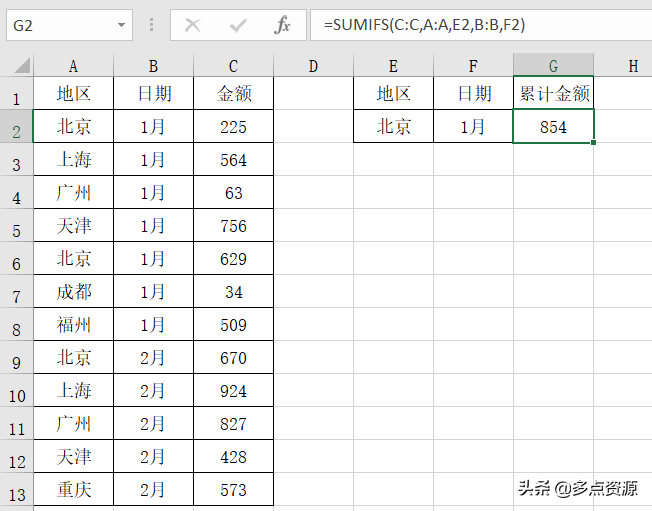Image resolution: width=652 pixels, height=511 pixels.
Task: Click into the SUMIFS formula bar
Action: pos(481,25)
